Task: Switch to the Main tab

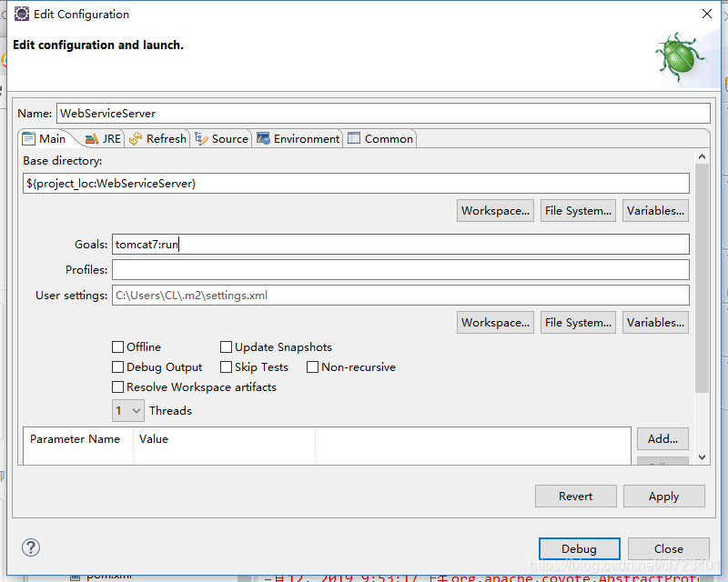Action: point(45,139)
